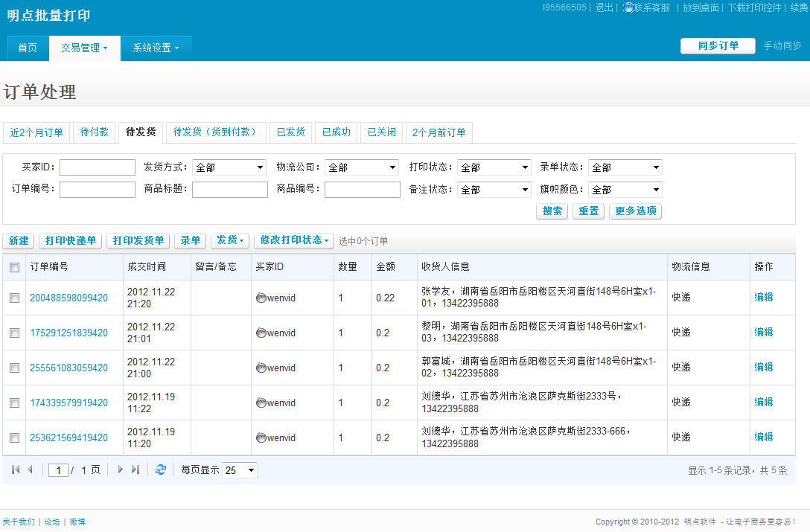
Task: Focus the 商品编号 input field
Action: coord(362,190)
